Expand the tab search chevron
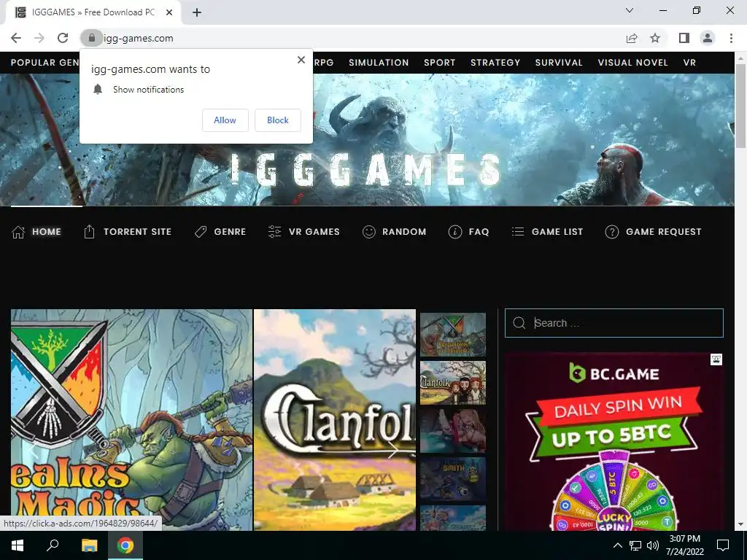Viewport: 747px width, 560px height. point(630,10)
